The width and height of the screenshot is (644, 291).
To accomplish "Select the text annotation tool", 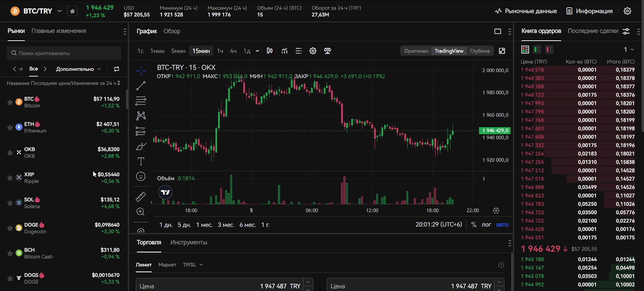I will (141, 161).
